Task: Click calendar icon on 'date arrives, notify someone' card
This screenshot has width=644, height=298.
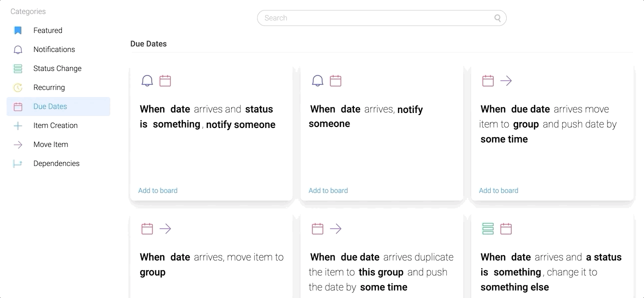Action: 335,80
